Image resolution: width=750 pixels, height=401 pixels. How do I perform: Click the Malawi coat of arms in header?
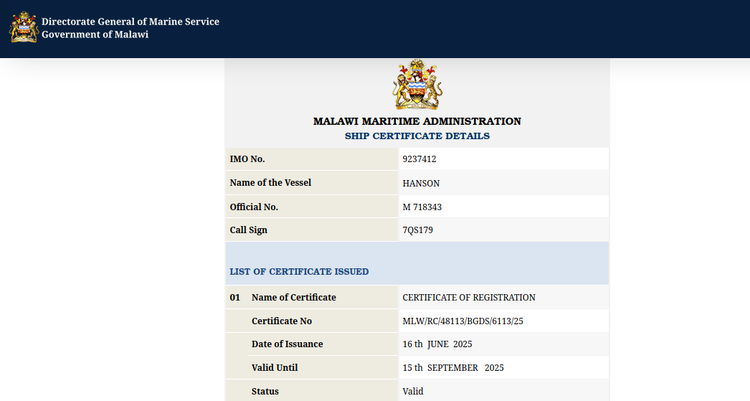(x=24, y=27)
